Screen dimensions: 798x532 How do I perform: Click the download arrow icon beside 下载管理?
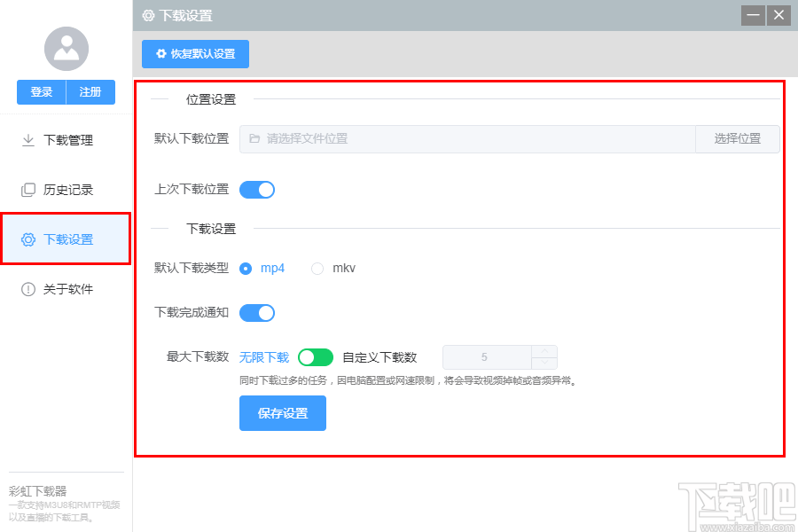[27, 139]
